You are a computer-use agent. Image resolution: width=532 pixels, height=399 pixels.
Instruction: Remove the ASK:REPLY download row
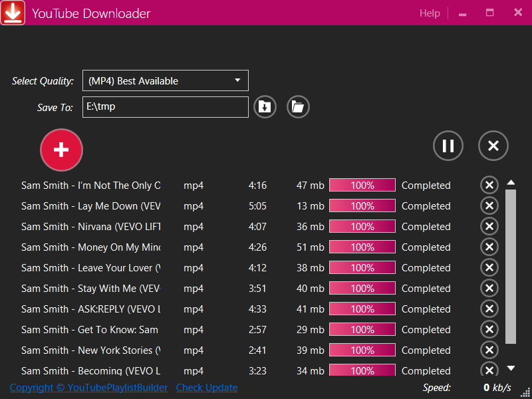point(489,309)
